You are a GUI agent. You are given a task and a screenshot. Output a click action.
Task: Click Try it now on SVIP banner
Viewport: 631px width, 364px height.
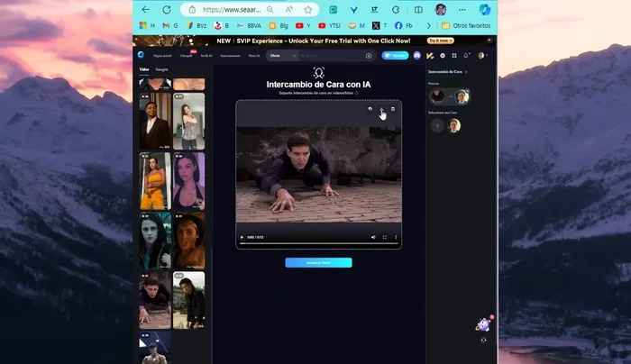click(441, 41)
